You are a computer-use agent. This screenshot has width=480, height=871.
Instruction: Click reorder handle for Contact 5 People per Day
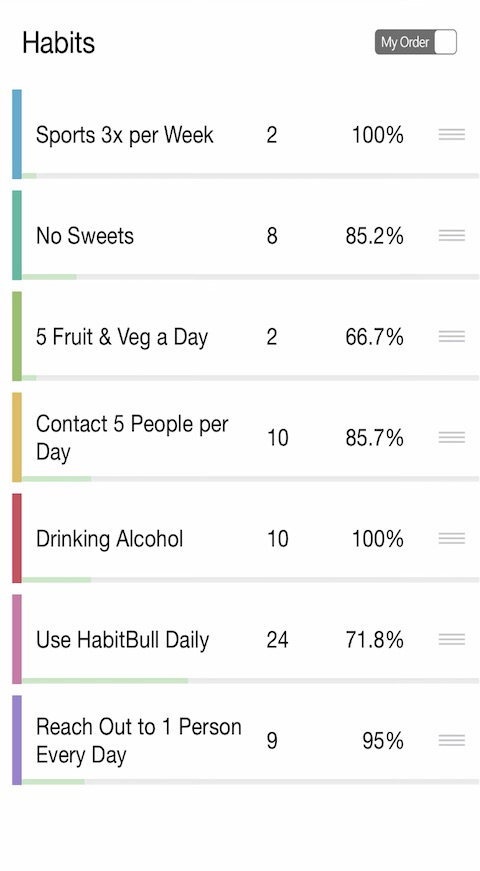(x=451, y=438)
